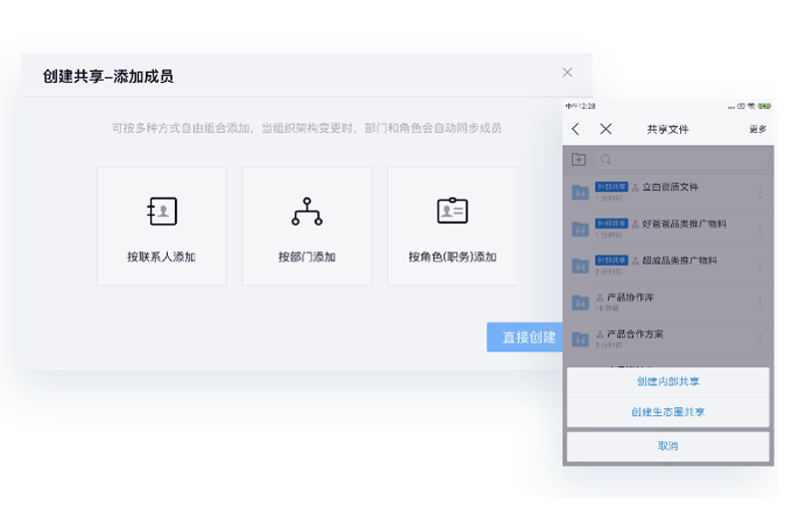The image size is (799, 532).
Task: Expand more options for 好爸爸品类推广物料
Action: (x=759, y=229)
